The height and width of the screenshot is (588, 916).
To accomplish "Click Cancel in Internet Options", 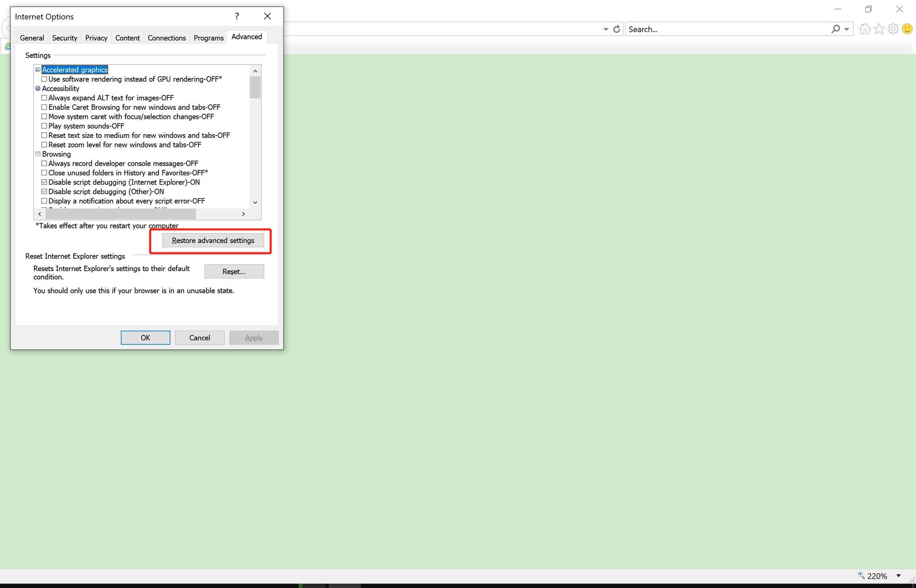I will 200,338.
